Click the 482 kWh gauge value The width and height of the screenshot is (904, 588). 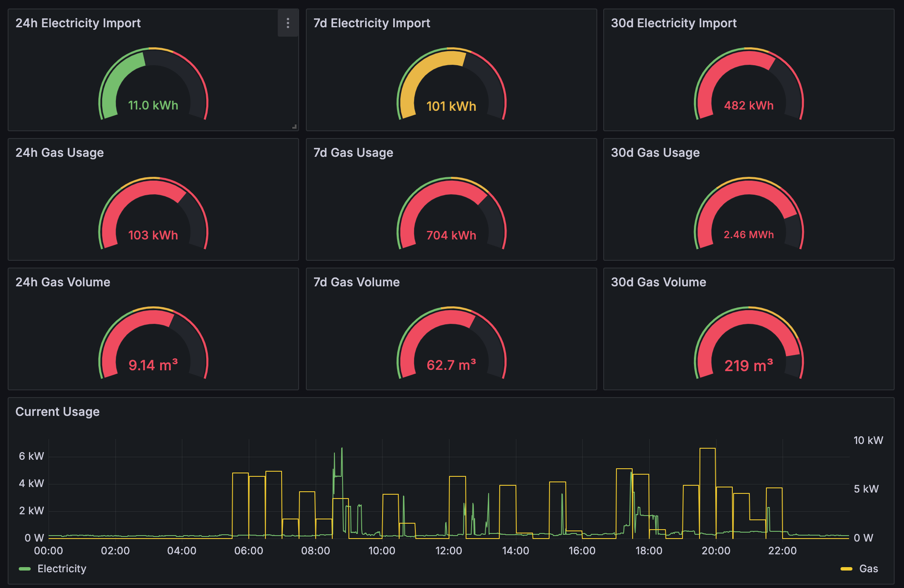coord(749,105)
